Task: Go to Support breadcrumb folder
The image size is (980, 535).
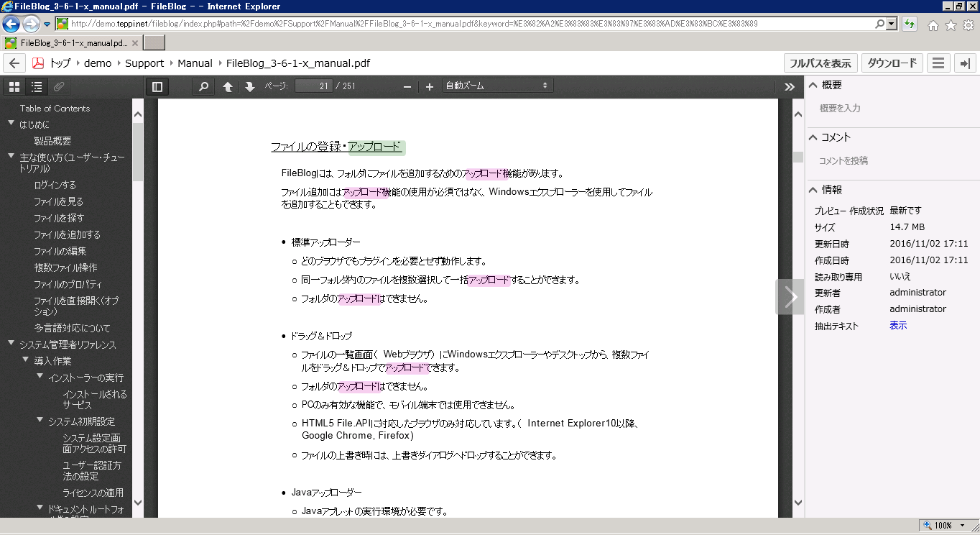Action: click(144, 63)
